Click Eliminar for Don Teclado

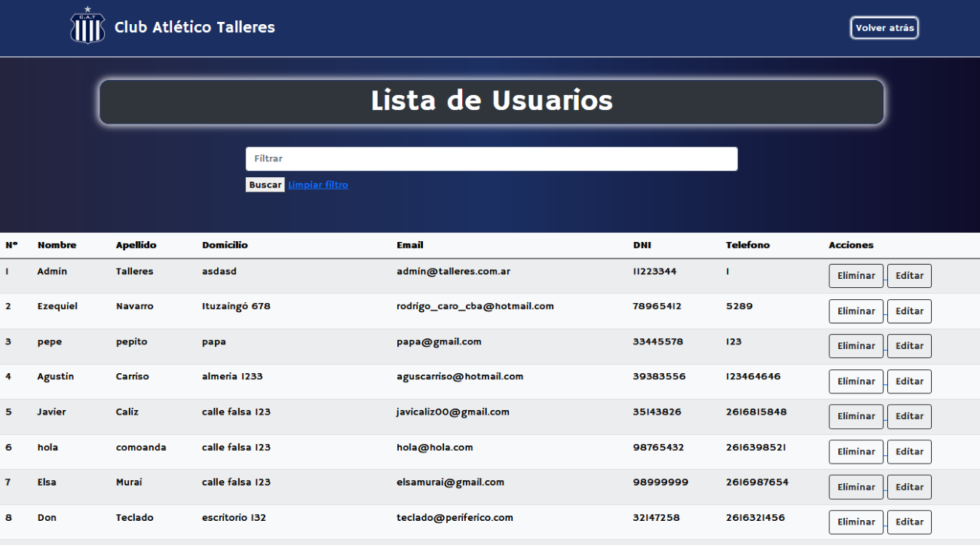(856, 522)
